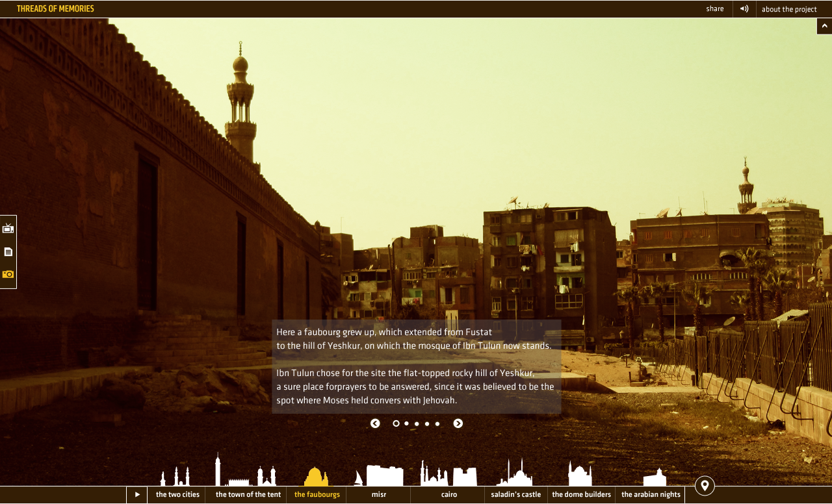Open the arabian nights chapter

pos(651,495)
